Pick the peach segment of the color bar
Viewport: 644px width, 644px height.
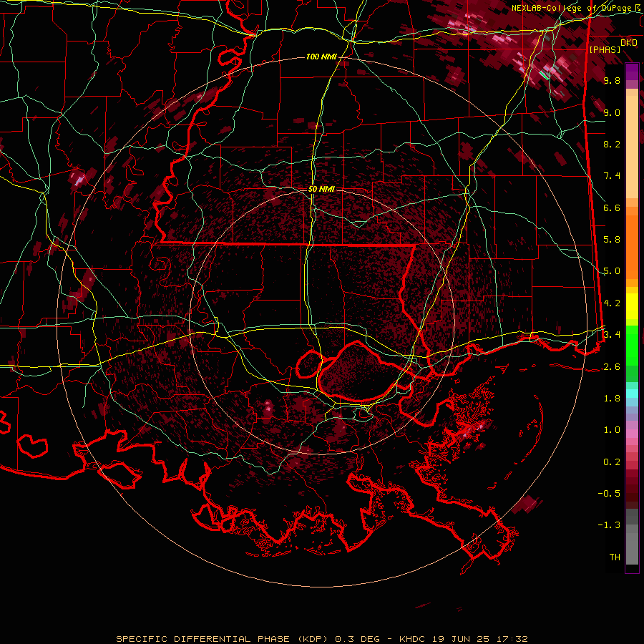click(x=632, y=144)
